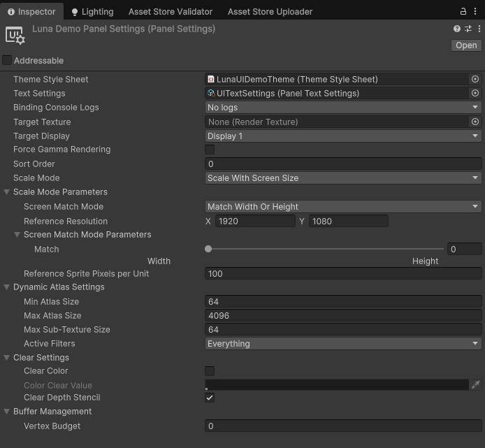Viewport: 485px width, 448px height.
Task: Click the 'Luna Demo Panel Settings' title
Action: tap(124, 29)
